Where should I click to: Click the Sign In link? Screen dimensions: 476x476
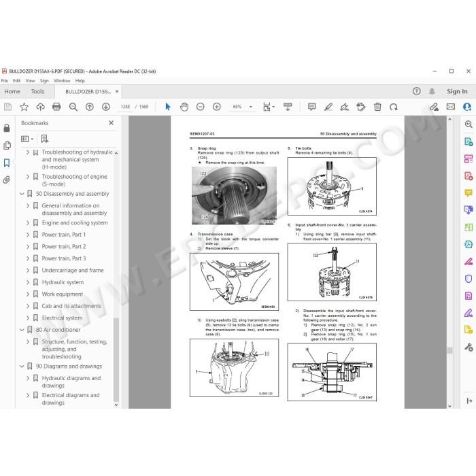(x=457, y=91)
